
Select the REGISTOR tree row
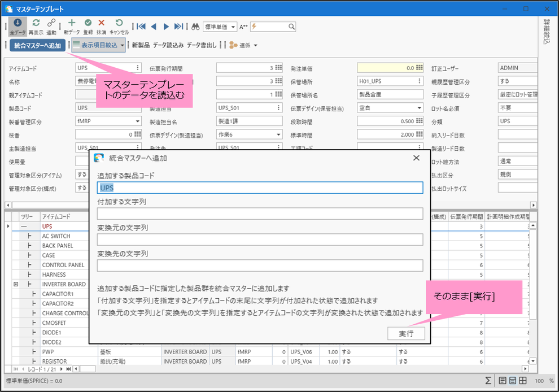coord(54,361)
